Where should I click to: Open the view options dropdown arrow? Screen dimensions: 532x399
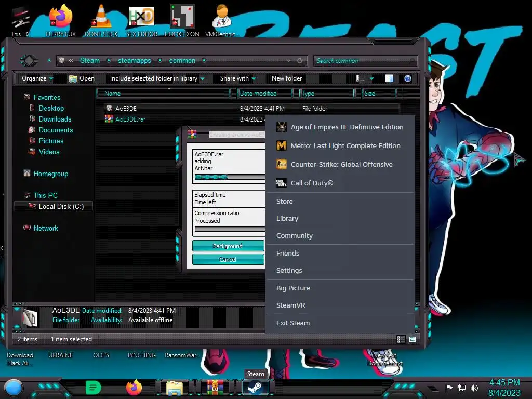click(x=371, y=79)
